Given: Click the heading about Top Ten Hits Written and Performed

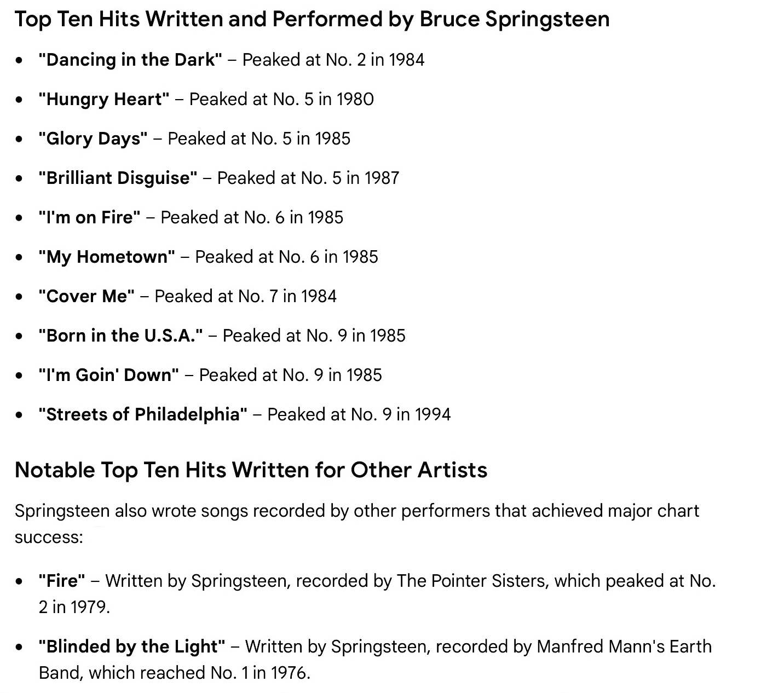Looking at the screenshot, I should coord(312,19).
